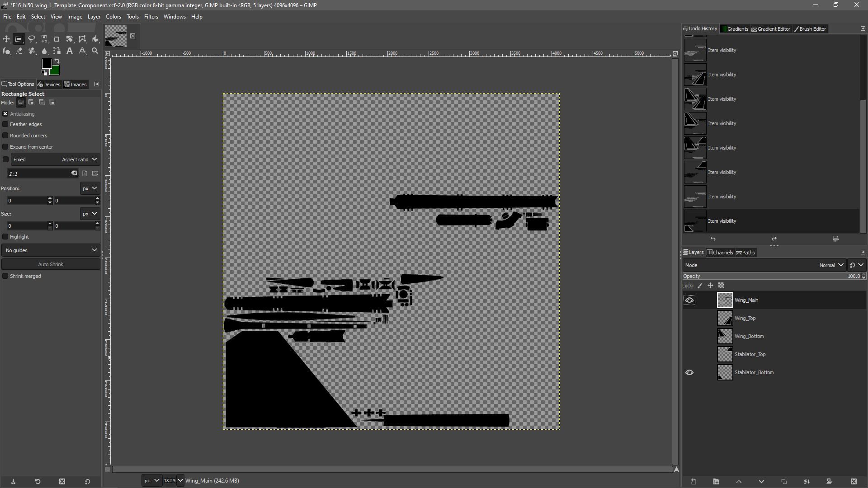Open the layer Mode Normal dropdown
This screenshot has width=868, height=488.
(831, 265)
